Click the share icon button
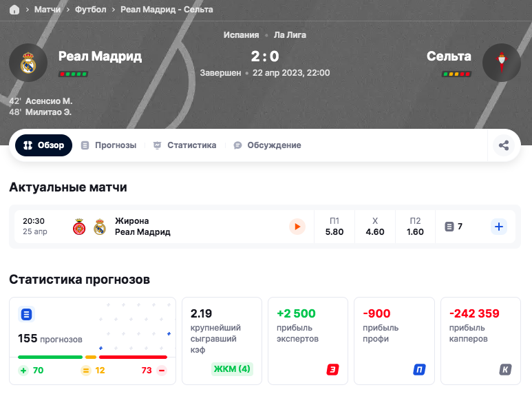 [504, 145]
